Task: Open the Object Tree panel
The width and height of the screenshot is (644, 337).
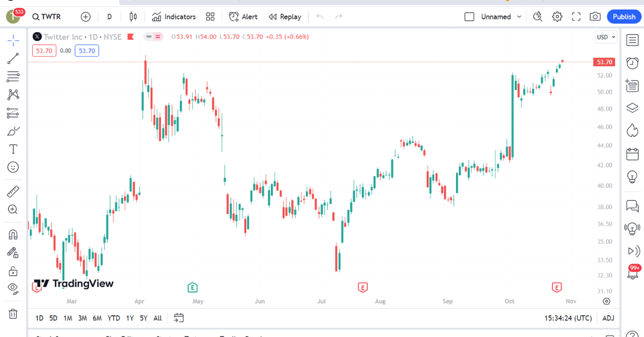Action: pos(632,107)
